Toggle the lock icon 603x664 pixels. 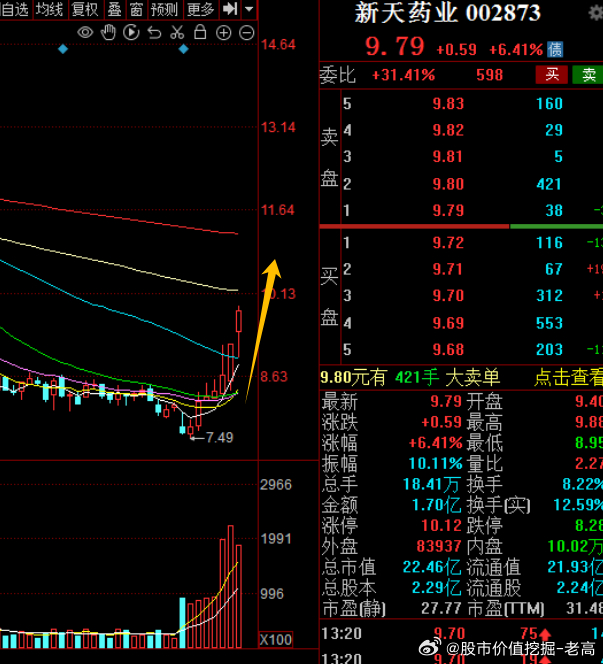[200, 32]
